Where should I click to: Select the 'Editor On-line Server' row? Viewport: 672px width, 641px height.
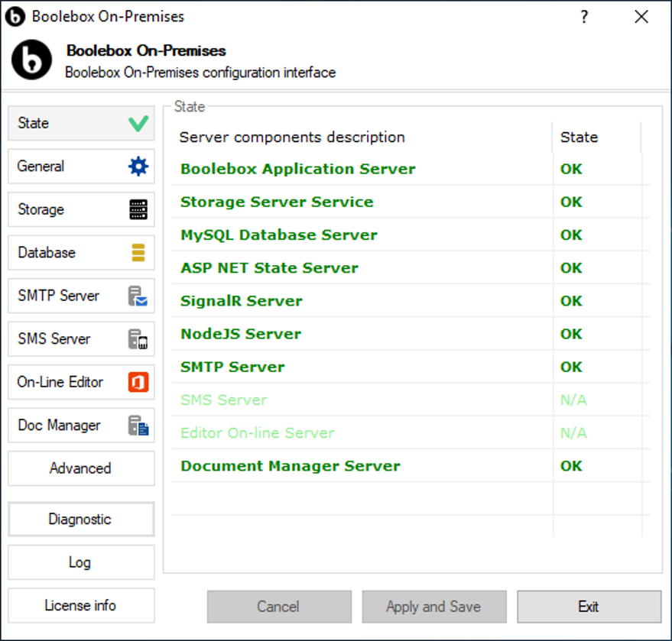tap(411, 432)
